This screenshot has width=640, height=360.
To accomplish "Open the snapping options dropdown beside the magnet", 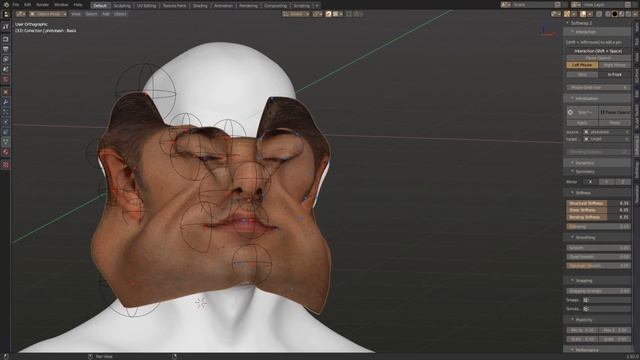I will [338, 14].
